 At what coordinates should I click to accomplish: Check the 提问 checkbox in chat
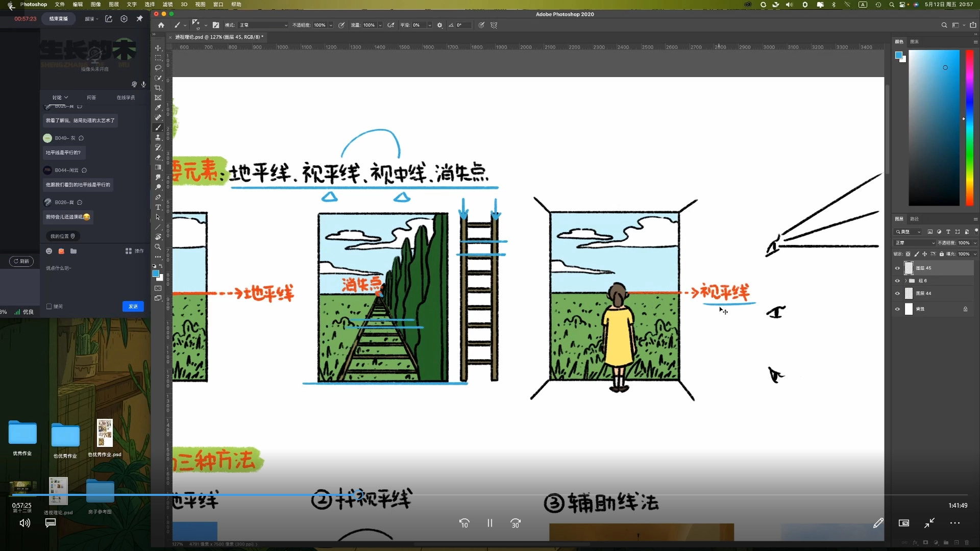tap(49, 307)
